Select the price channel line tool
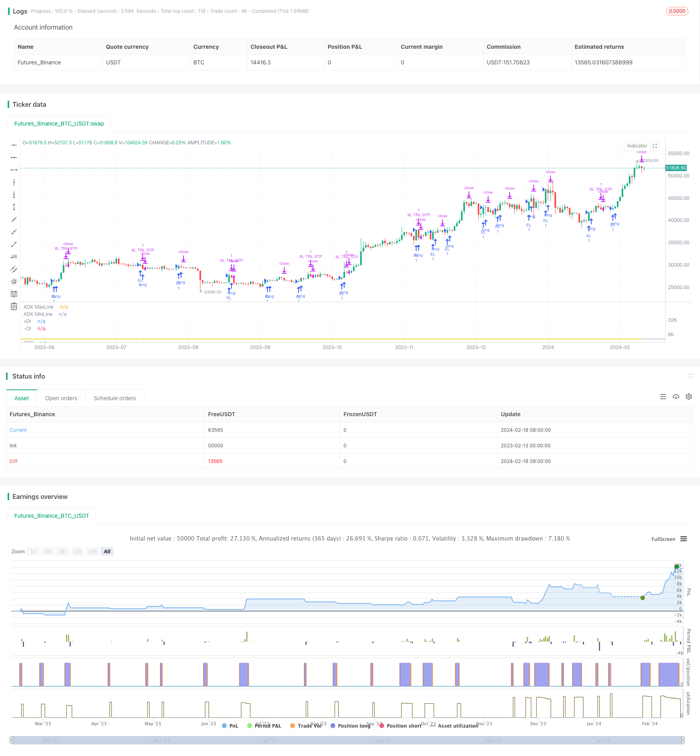Viewport: 700px width, 756px height. point(14,269)
